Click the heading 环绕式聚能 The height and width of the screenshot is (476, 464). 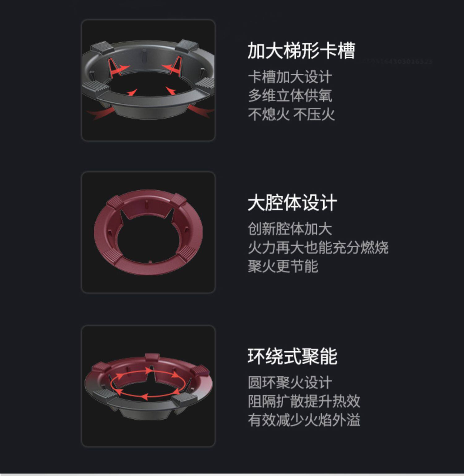point(292,356)
